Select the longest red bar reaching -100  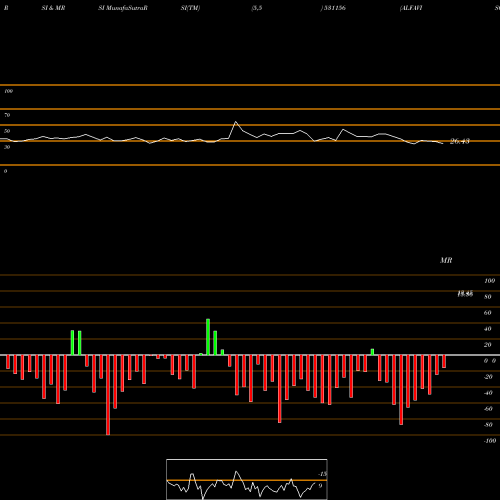(108, 395)
